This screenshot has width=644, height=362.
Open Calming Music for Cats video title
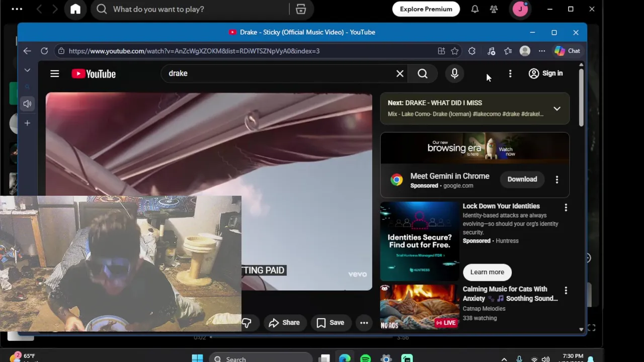pos(510,294)
